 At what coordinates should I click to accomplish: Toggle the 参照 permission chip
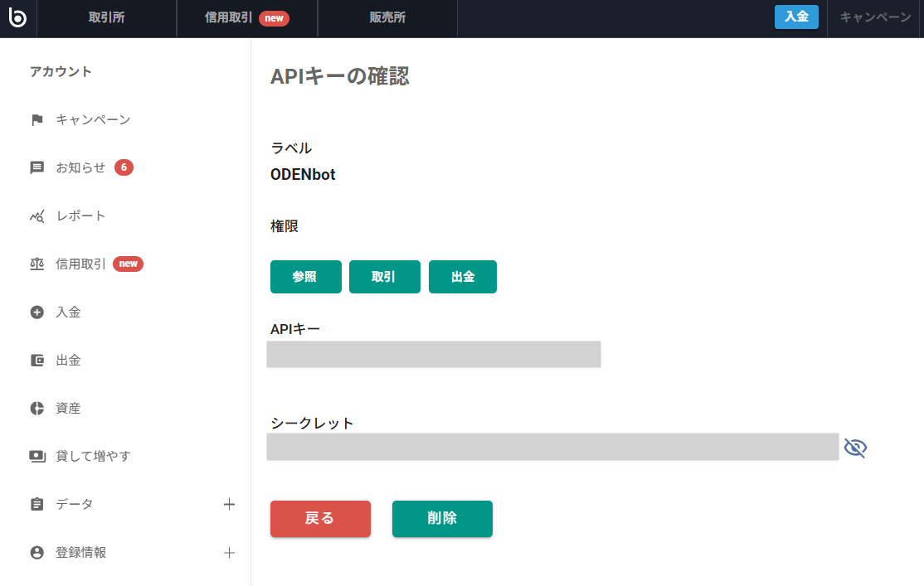(x=305, y=277)
